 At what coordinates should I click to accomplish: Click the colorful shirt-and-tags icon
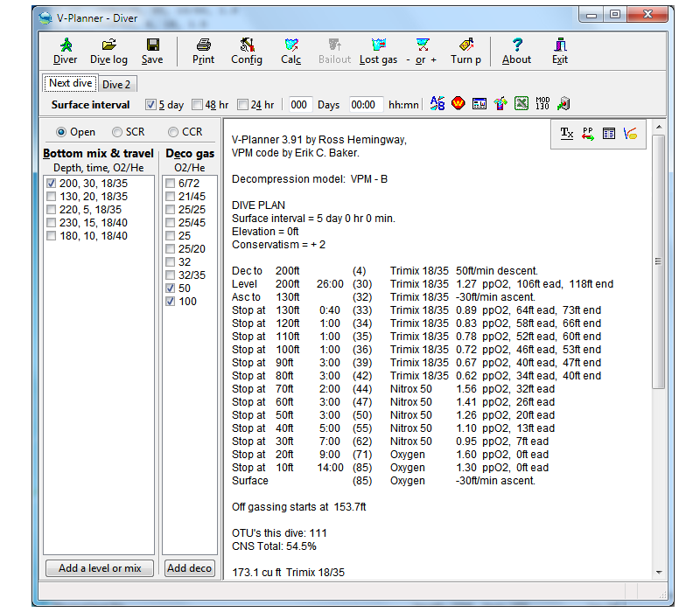500,104
